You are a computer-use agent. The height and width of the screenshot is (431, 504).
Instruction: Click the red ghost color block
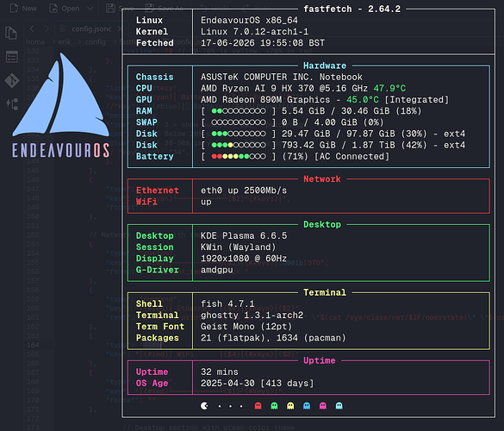tap(258, 406)
